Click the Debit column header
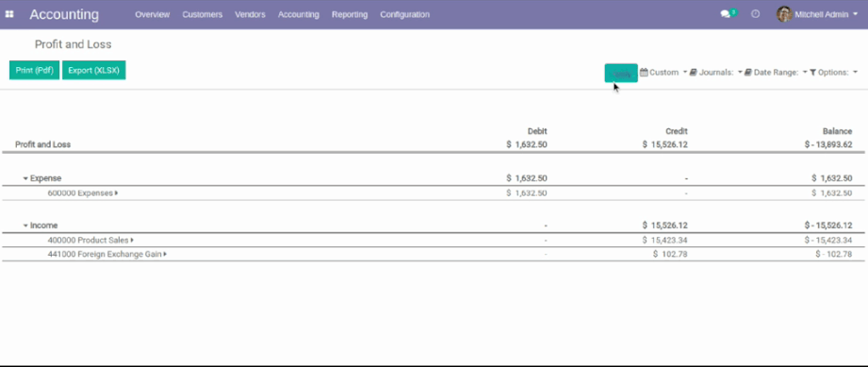The image size is (868, 367). [x=537, y=131]
